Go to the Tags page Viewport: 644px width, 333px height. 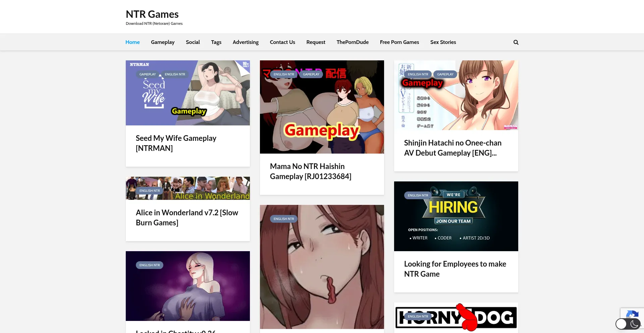click(216, 42)
